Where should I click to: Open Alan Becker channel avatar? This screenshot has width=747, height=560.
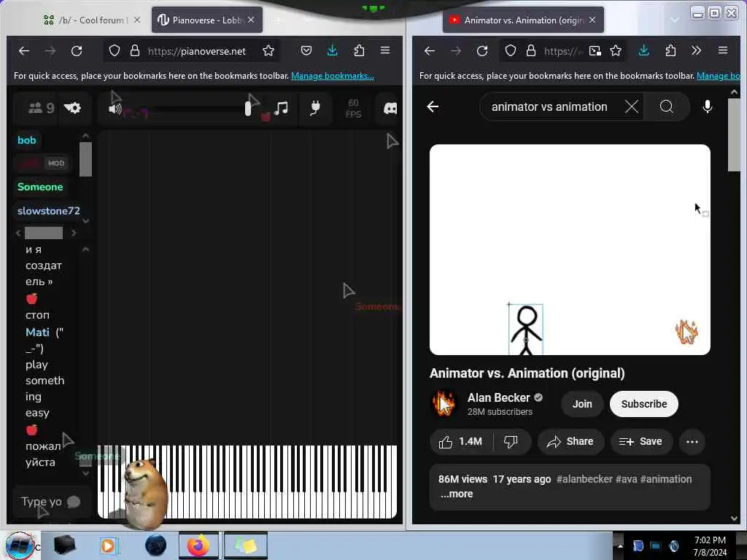444,403
